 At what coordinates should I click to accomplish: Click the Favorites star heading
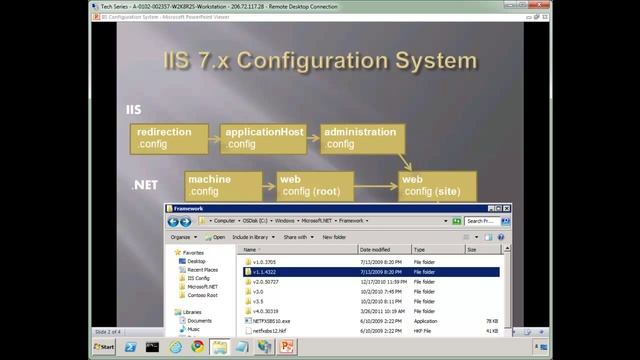[x=189, y=253]
